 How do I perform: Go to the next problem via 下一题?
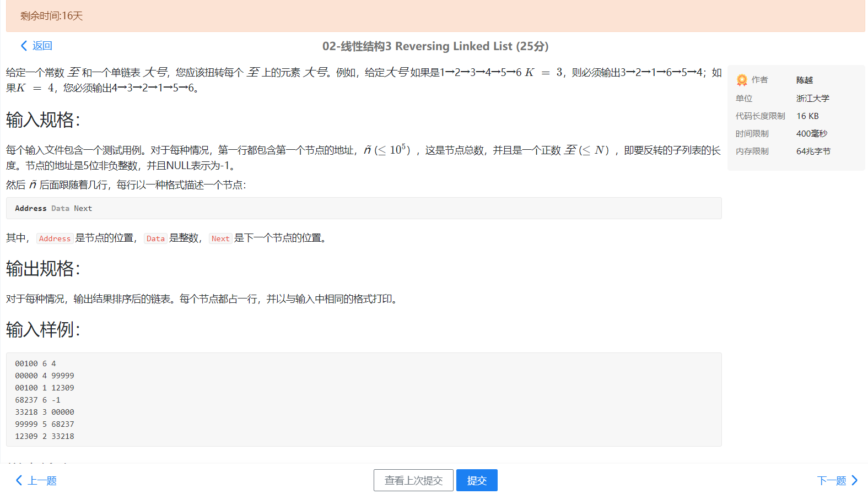[x=837, y=481]
